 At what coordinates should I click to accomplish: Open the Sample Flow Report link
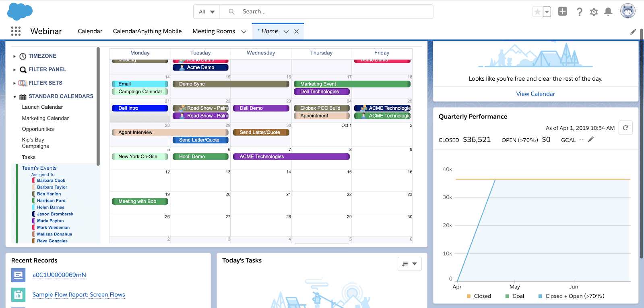(78, 295)
